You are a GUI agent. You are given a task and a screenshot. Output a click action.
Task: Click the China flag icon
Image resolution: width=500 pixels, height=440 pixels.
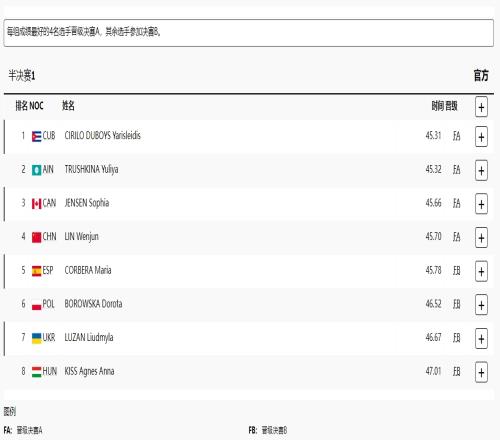pos(36,237)
